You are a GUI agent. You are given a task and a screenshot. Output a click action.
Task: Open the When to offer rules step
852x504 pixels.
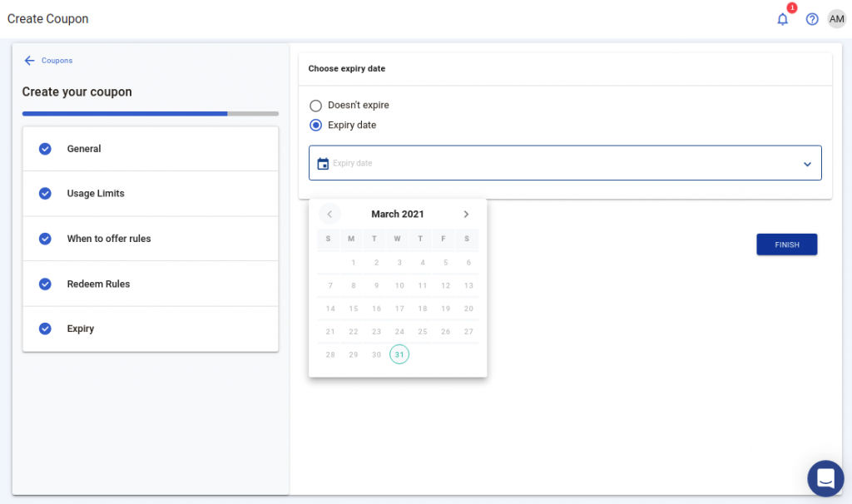[151, 239]
